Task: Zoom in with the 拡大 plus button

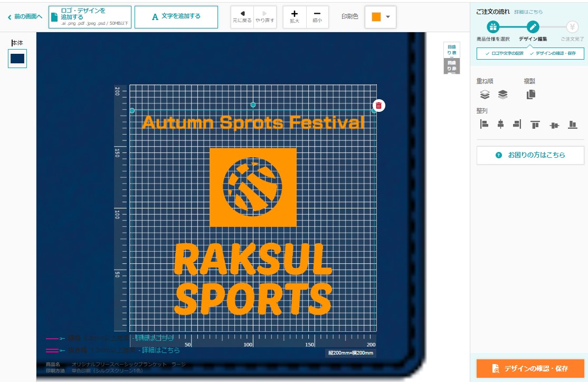Action: pyautogui.click(x=295, y=17)
